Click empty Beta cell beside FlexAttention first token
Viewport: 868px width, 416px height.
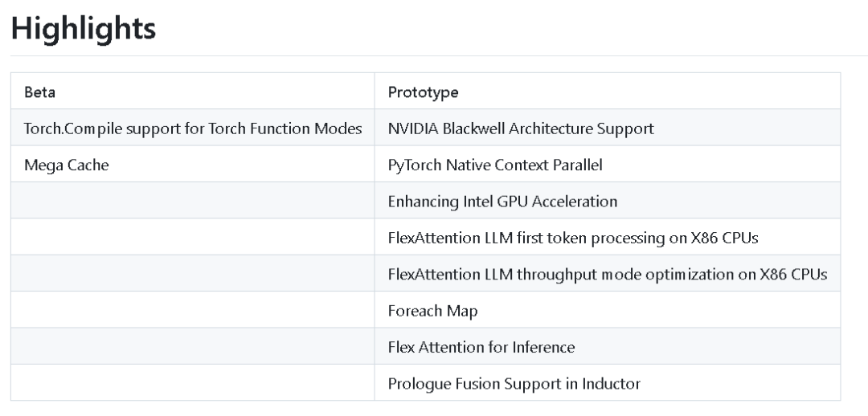pos(193,238)
